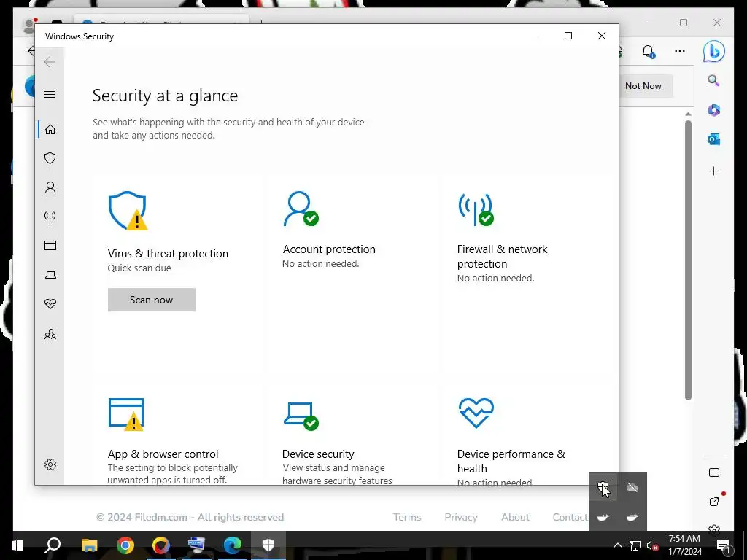This screenshot has width=747, height=560.
Task: Open the hamburger navigation menu
Action: coord(50,94)
